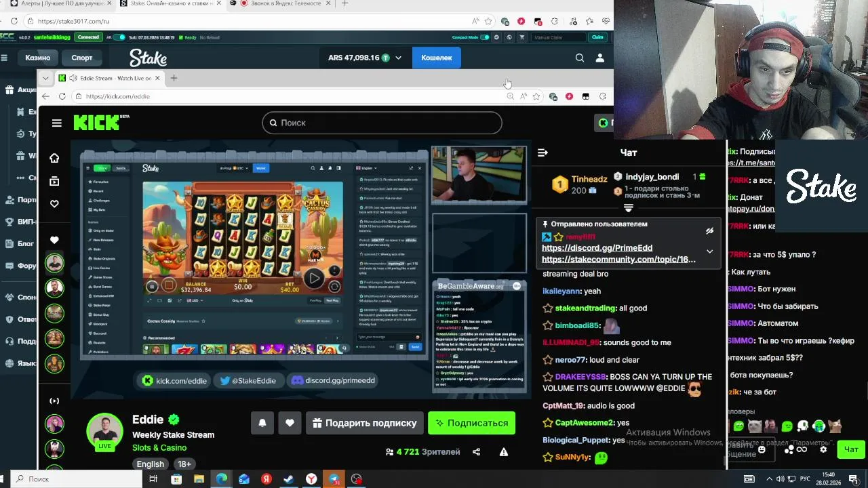Click the Slots & Casino category link
This screenshot has height=488, width=868.
click(x=159, y=448)
